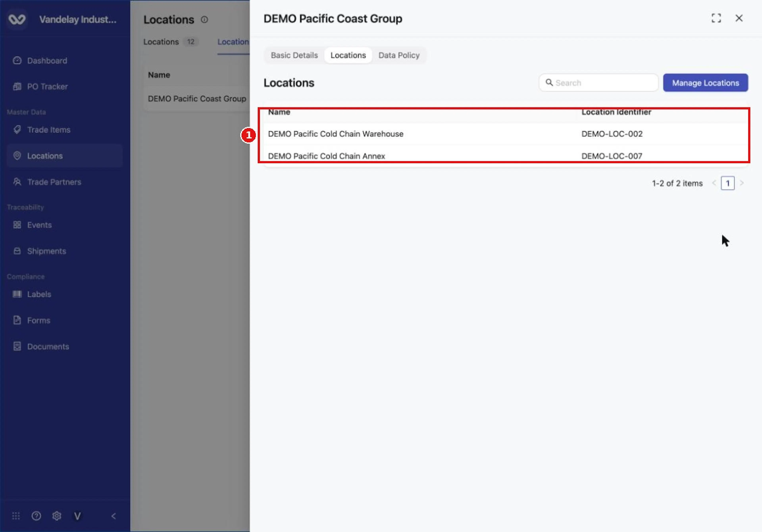Click info icon beside Locations heading
762x532 pixels.
click(x=204, y=20)
